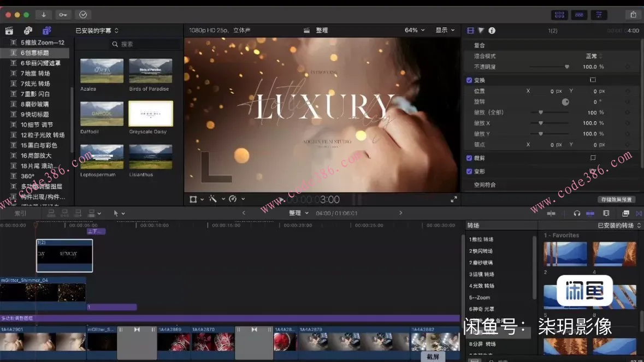Click the import media down-arrow icon
644x362 pixels.
click(x=44, y=15)
